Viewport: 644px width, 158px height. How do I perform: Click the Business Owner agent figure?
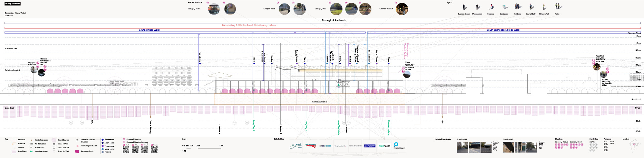click(464, 7)
